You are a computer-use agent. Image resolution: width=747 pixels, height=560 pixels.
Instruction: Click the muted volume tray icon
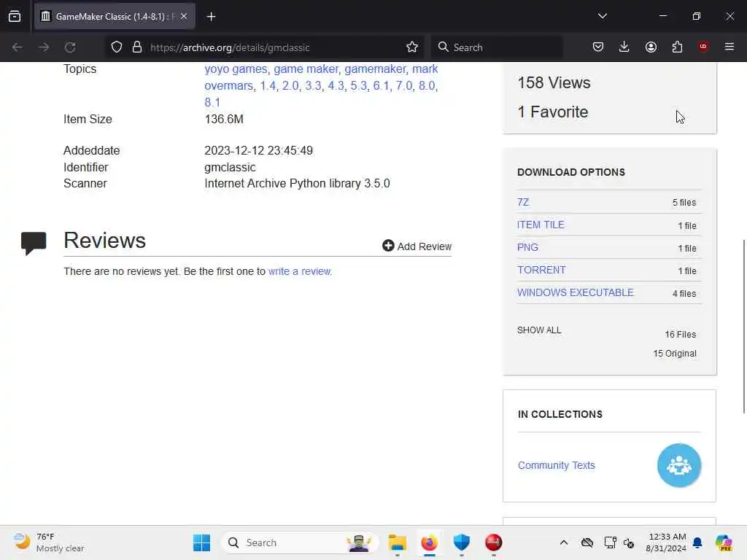tap(628, 542)
